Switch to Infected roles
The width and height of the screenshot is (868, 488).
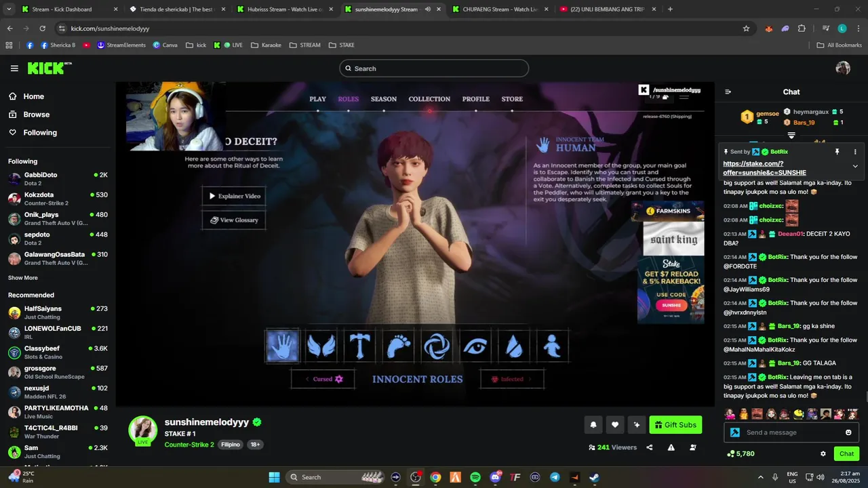(512, 379)
